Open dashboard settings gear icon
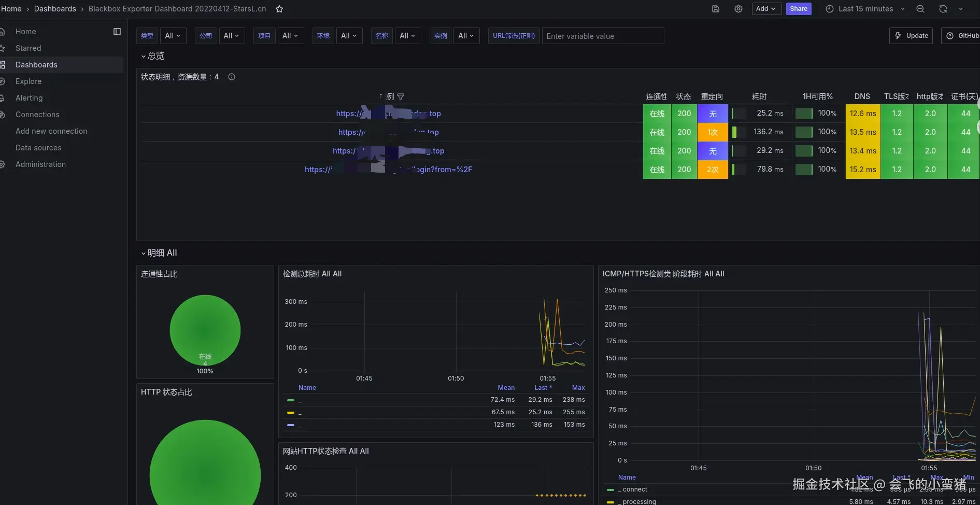Image resolution: width=980 pixels, height=505 pixels. [x=738, y=9]
